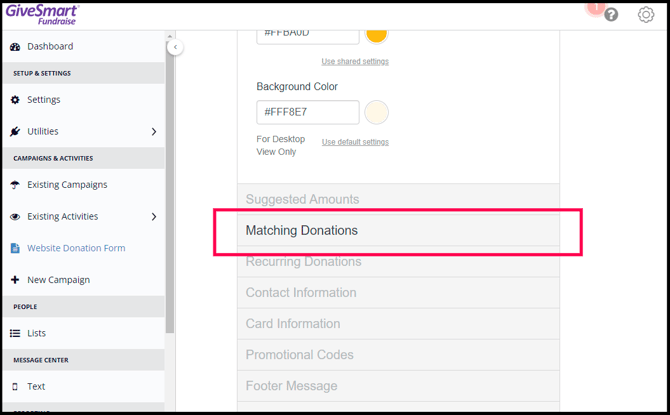Click the Dashboard gauge icon
This screenshot has height=415, width=670.
(15, 47)
